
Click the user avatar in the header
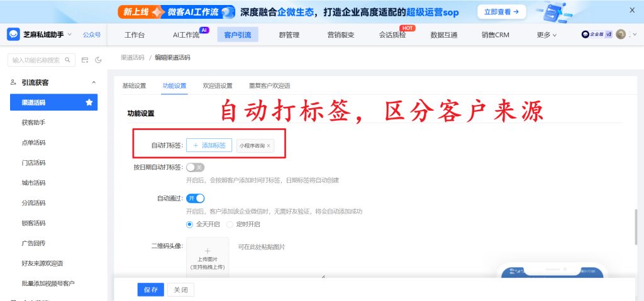(621, 35)
